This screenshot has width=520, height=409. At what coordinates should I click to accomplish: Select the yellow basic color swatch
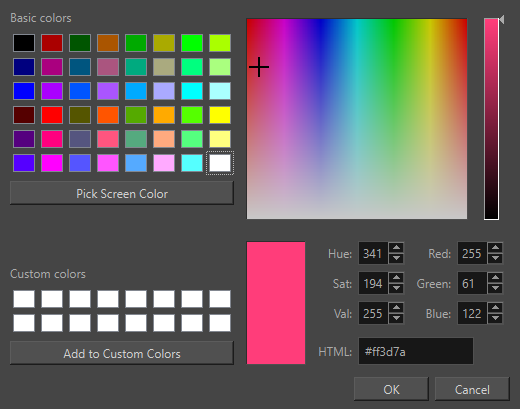pos(220,115)
